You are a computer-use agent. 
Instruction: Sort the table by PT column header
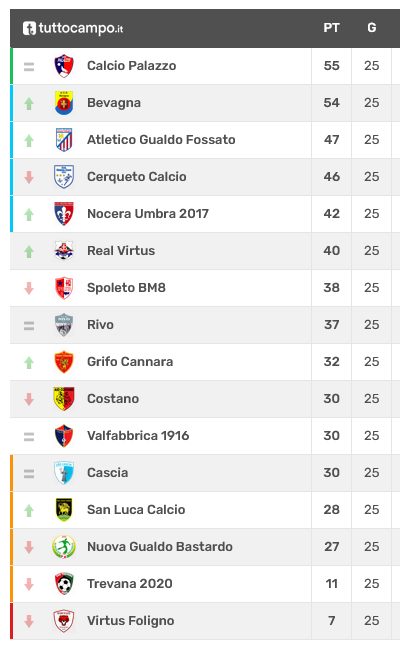pos(331,28)
